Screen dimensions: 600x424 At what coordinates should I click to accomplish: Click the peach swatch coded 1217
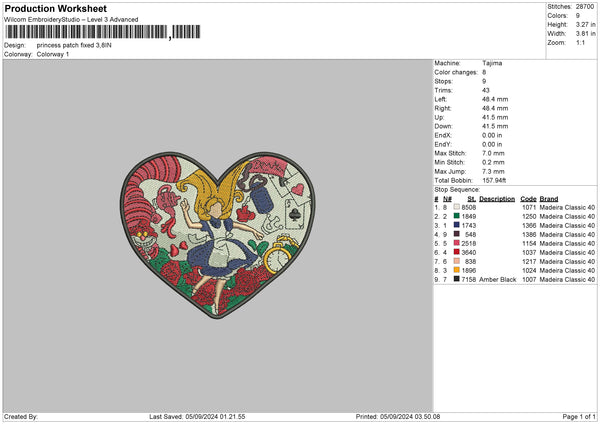coord(456,261)
